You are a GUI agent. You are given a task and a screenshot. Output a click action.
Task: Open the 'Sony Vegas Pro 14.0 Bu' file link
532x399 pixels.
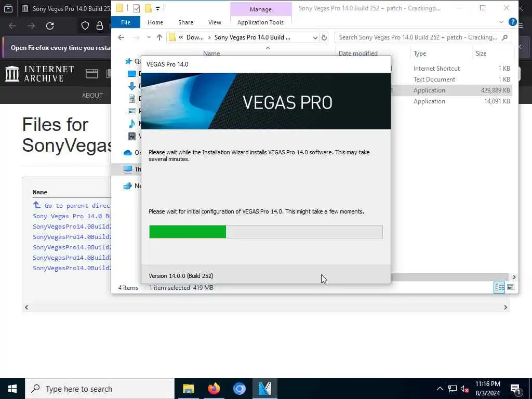click(x=72, y=216)
